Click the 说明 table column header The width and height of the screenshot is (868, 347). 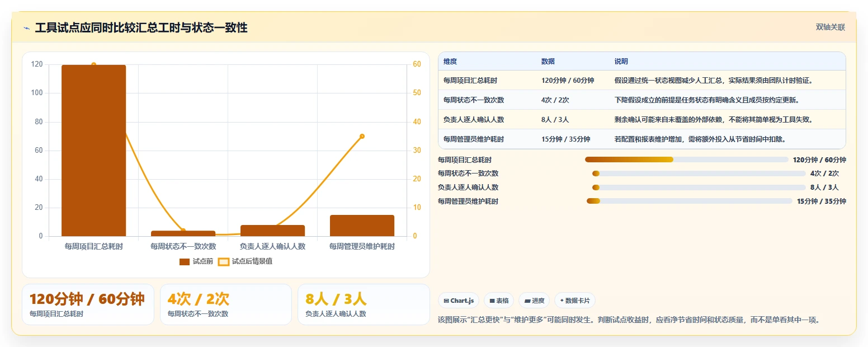[621, 62]
